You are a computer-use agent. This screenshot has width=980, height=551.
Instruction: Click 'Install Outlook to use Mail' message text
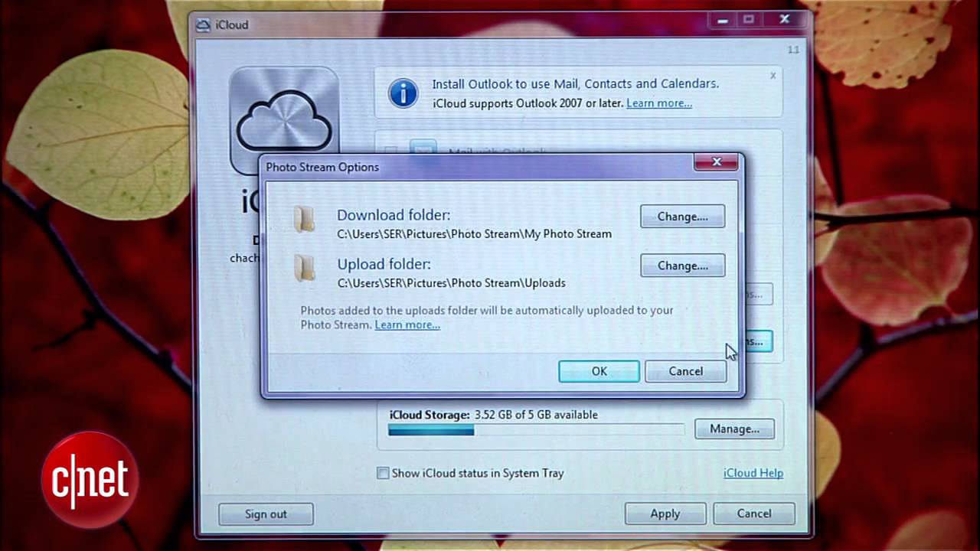click(x=575, y=83)
